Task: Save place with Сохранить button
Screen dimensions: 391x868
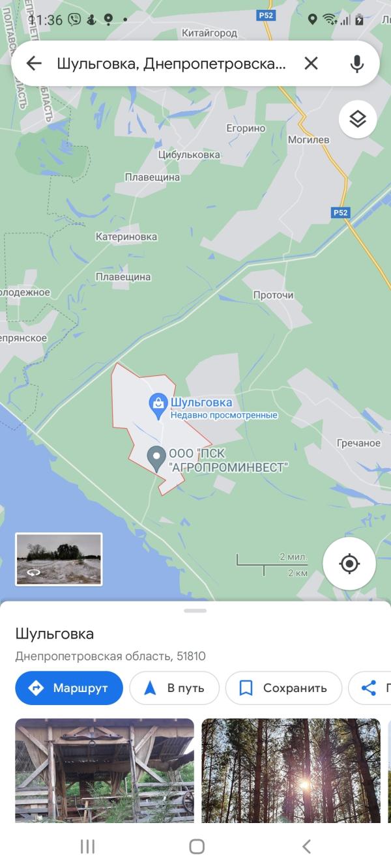Action: coord(283,688)
